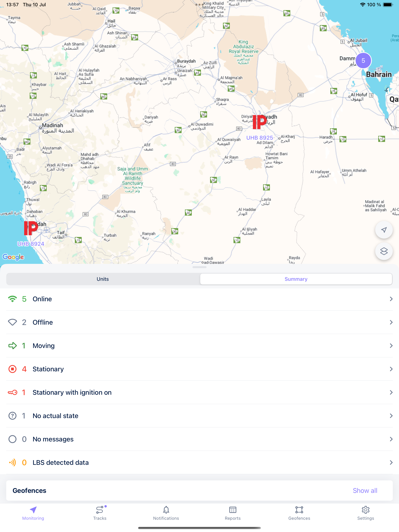
Task: Tap the panel drag handle above Units
Action: pos(199,267)
